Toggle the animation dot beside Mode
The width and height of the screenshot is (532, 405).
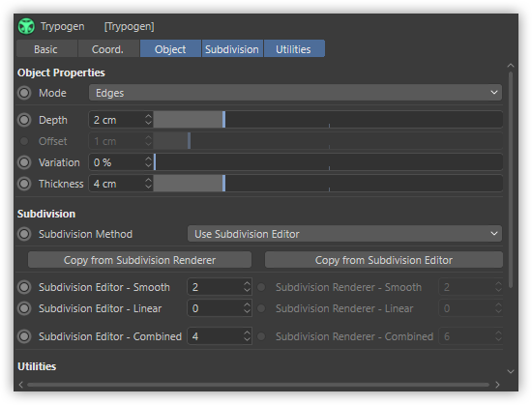coord(24,93)
